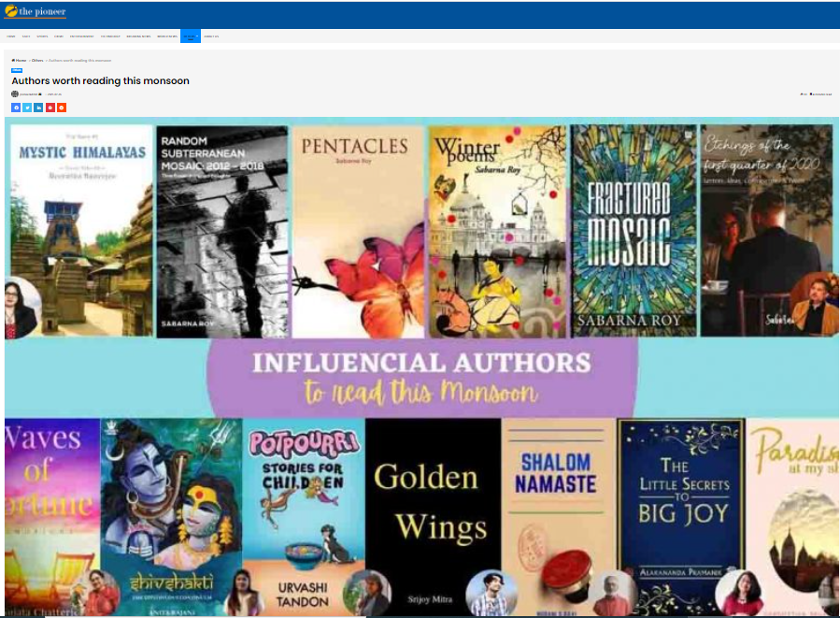Click the breadcrumb text 'Authors worth reading this monsoon'
The image size is (840, 618).
(x=79, y=61)
